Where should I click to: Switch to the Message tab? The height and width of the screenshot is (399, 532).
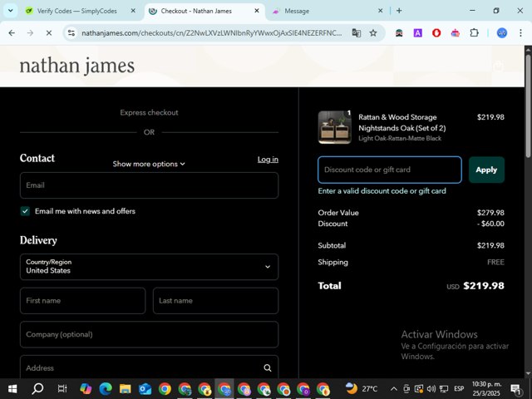[297, 11]
